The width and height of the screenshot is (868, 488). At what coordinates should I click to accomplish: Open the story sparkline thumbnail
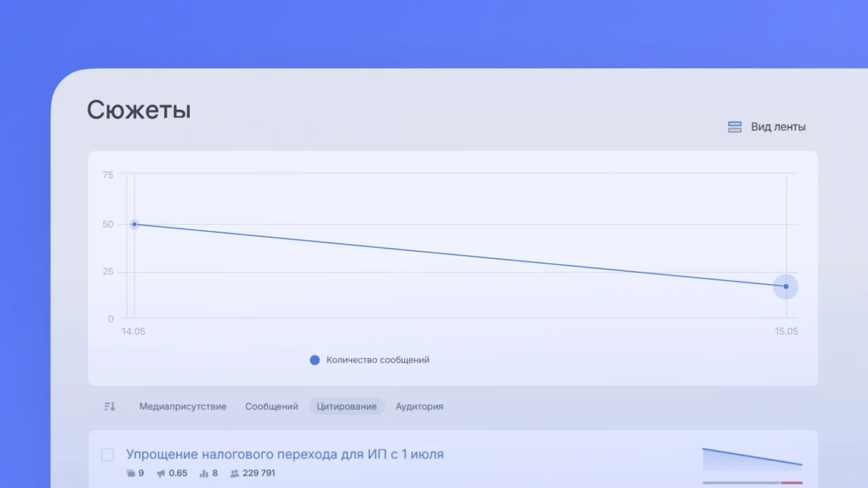[752, 459]
